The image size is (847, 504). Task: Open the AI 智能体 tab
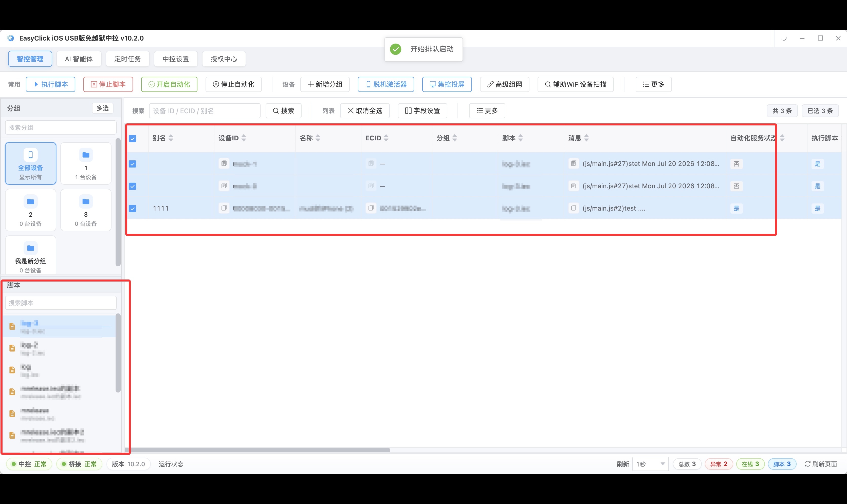point(79,59)
